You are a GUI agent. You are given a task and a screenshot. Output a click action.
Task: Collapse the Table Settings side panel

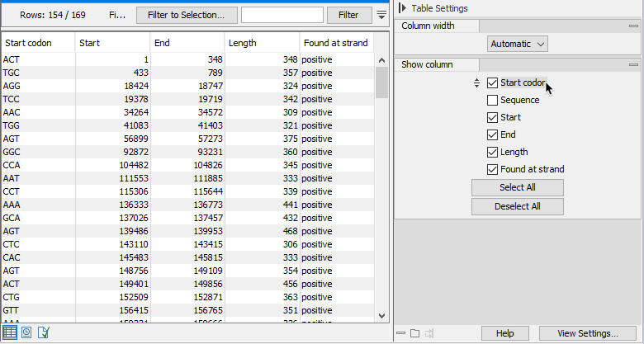tap(402, 8)
